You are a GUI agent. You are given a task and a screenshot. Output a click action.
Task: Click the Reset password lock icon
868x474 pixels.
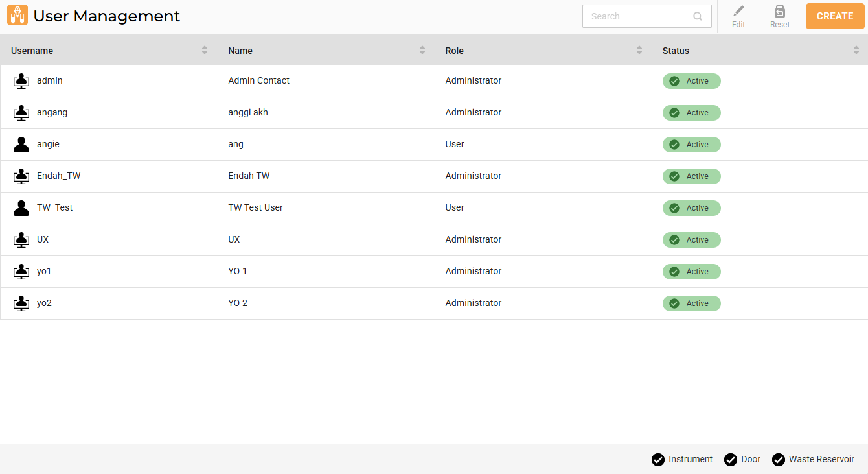[780, 11]
